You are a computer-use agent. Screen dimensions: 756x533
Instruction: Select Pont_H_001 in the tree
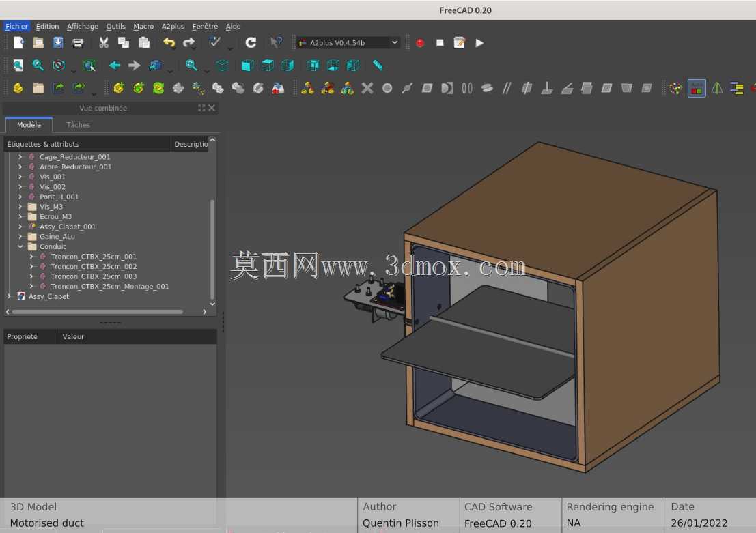click(x=59, y=197)
